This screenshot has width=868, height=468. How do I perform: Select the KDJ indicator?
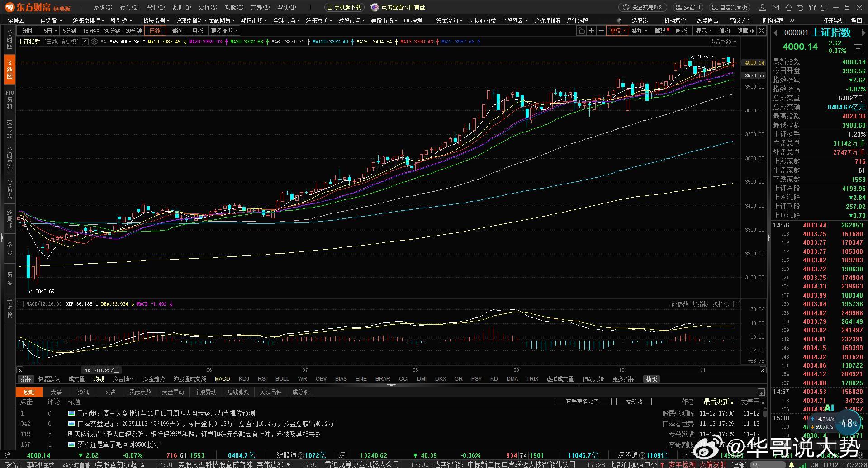244,379
